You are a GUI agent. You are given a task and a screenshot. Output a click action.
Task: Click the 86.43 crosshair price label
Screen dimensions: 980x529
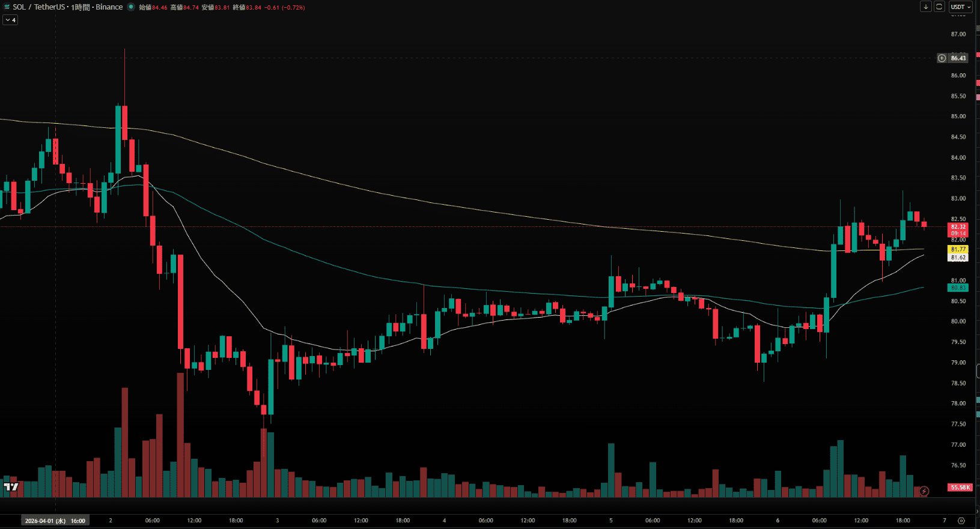pos(958,58)
